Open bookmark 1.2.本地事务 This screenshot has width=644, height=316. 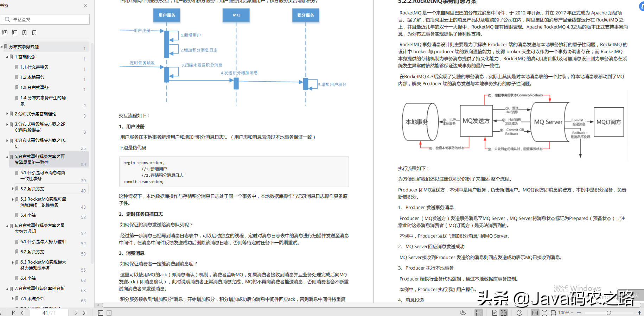(32, 77)
